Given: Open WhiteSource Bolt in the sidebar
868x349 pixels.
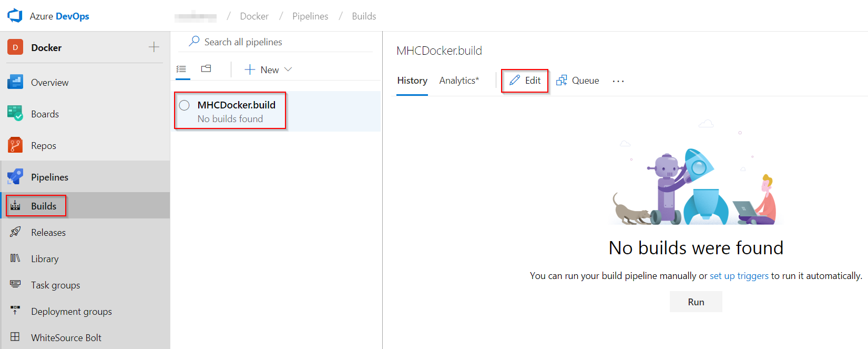Looking at the screenshot, I should point(85,337).
